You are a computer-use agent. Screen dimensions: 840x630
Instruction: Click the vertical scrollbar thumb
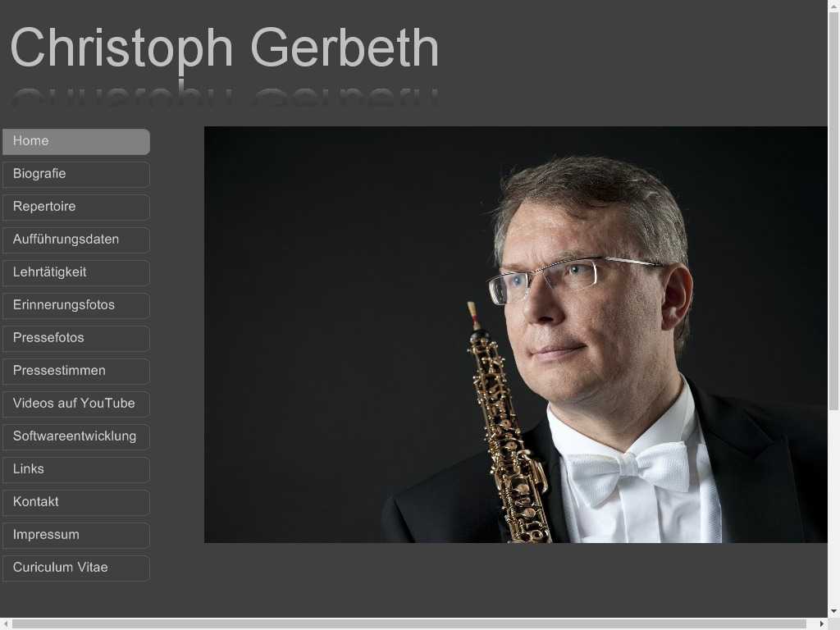[x=833, y=212]
